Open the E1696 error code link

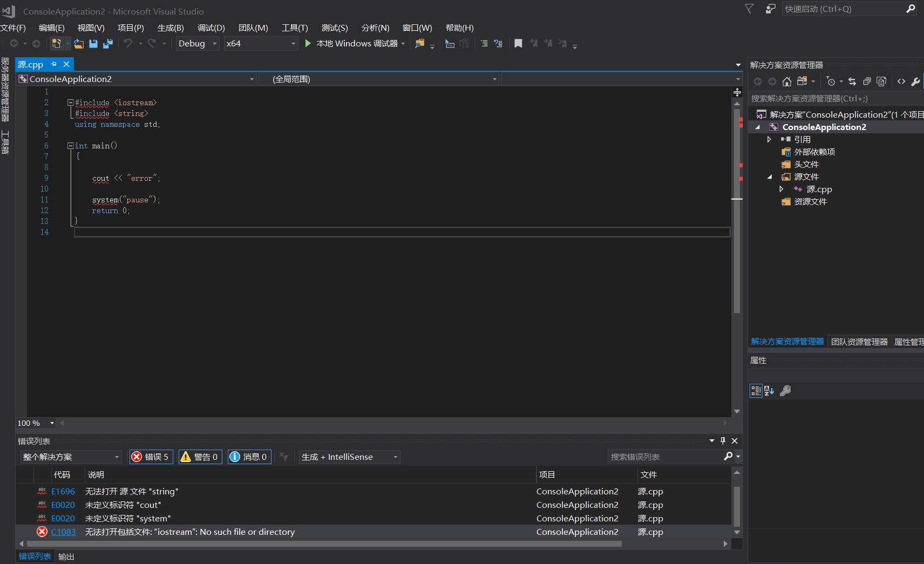(63, 492)
